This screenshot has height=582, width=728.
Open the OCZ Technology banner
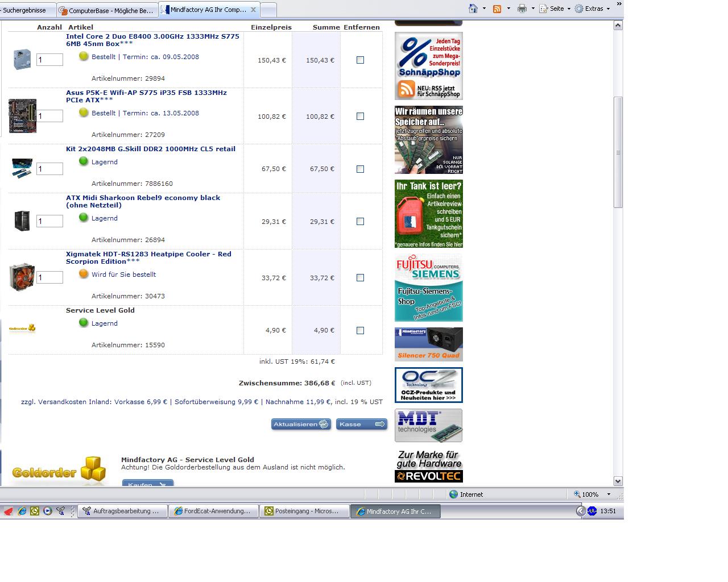(x=429, y=385)
